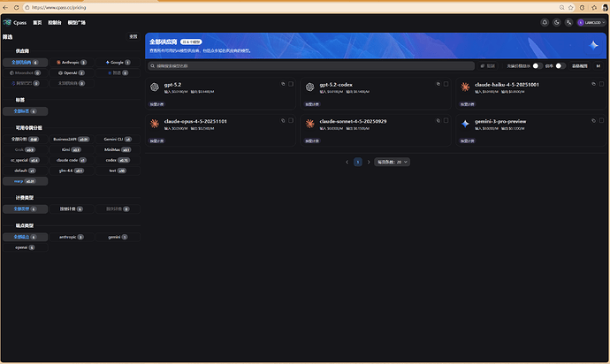Copy the gemini-3-pro-preview model name
This screenshot has height=364, width=610.
point(594,120)
